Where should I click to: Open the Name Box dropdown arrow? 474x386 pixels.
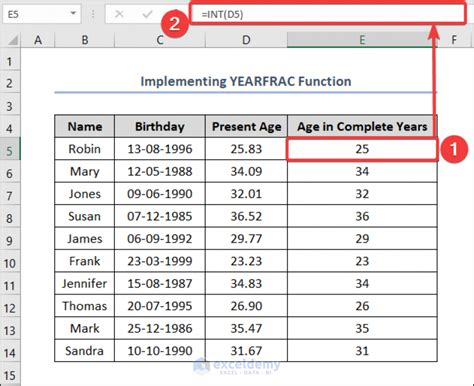(x=73, y=14)
